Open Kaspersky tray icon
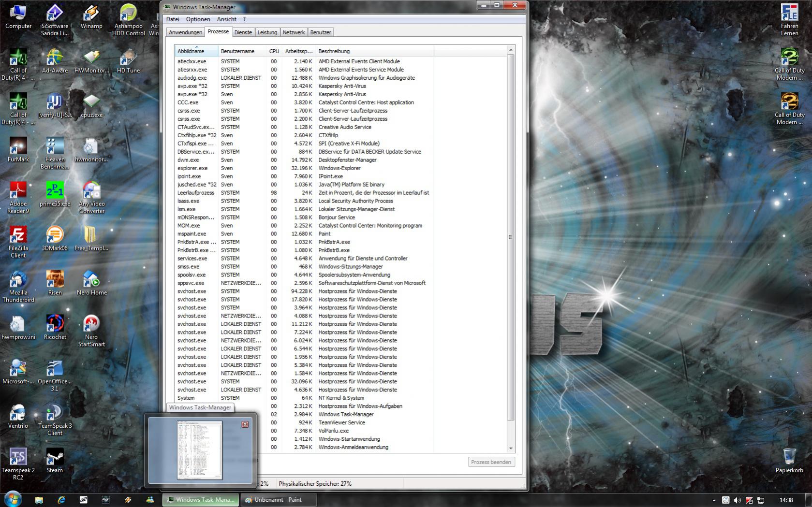Screen dimensions: 812x507 [749, 500]
